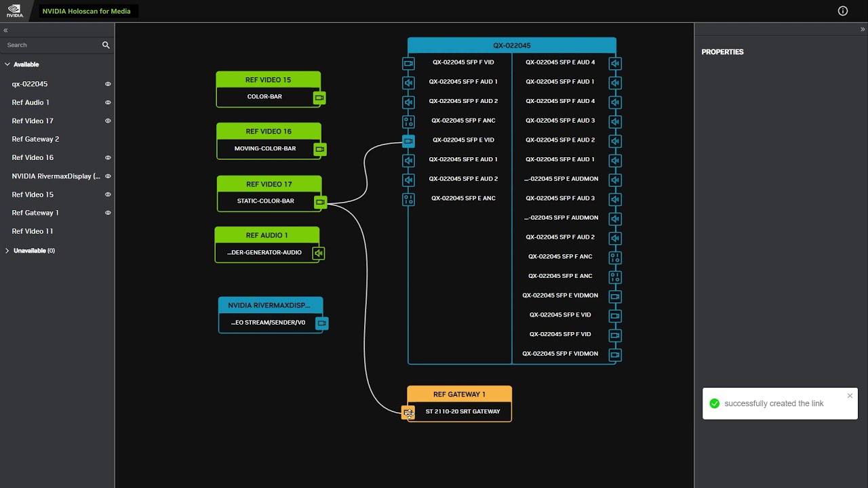Viewport: 868px width, 488px height.
Task: Click the SFP F ANC input port icon
Action: click(x=408, y=122)
